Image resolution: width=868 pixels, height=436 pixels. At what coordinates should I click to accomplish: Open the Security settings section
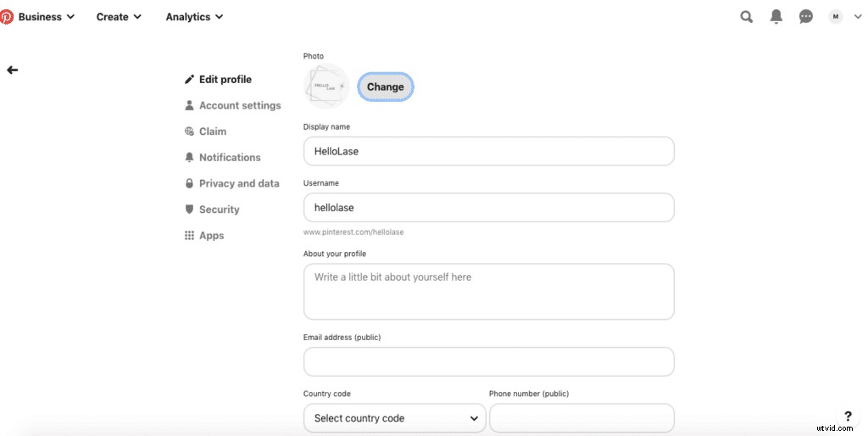[x=219, y=210]
